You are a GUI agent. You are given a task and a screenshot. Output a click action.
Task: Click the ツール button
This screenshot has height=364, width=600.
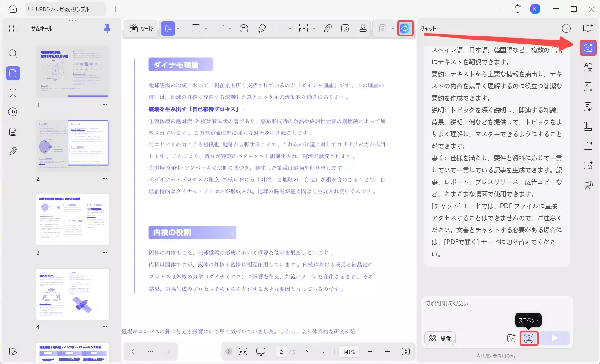click(x=140, y=28)
